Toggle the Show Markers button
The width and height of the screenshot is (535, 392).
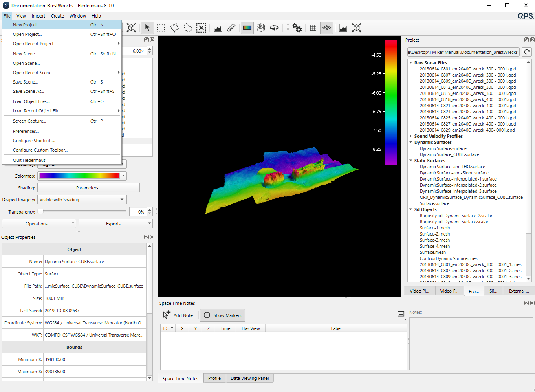click(222, 315)
